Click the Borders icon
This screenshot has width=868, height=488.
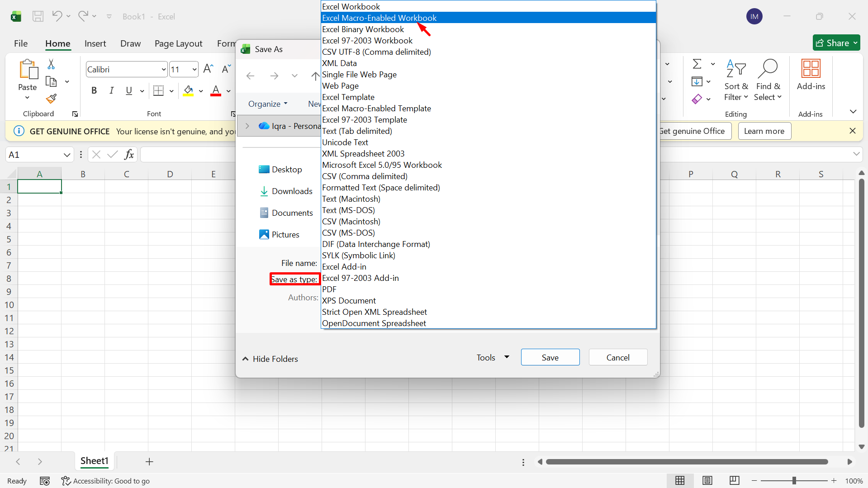click(158, 90)
